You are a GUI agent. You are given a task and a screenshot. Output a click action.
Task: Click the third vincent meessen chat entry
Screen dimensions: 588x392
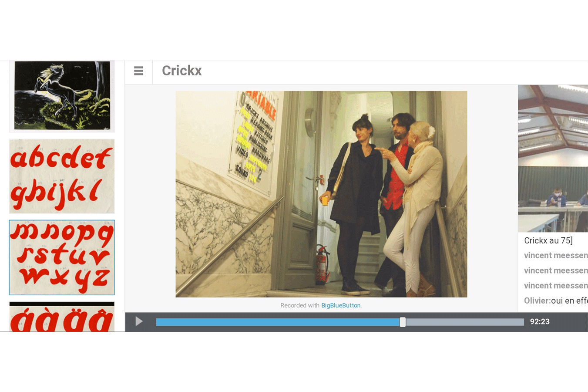coord(556,286)
